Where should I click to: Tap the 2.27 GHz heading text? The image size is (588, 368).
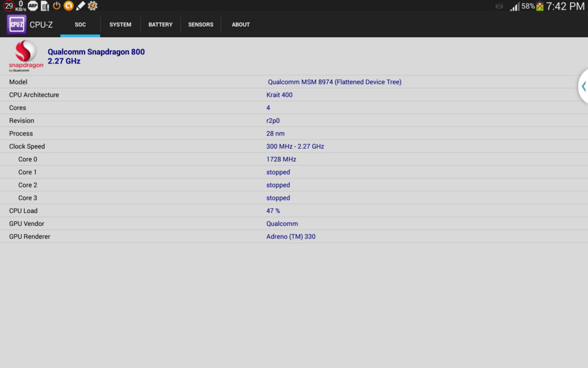[64, 61]
